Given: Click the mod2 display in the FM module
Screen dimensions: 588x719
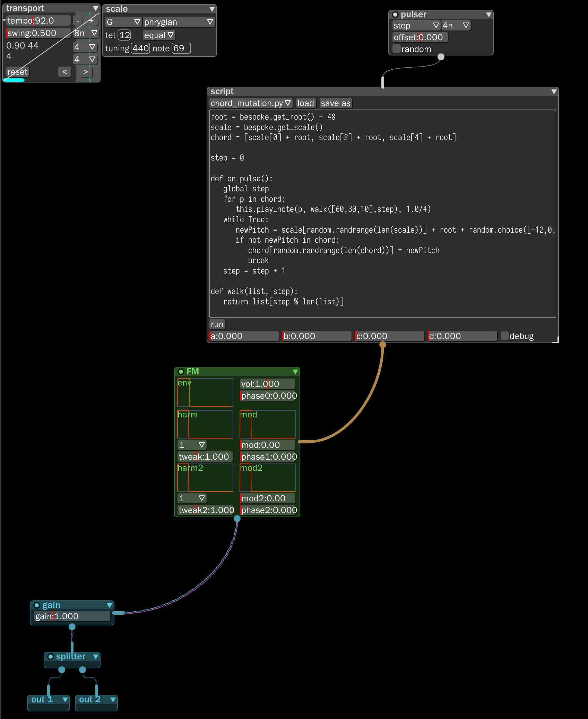Looking at the screenshot, I should coord(267,477).
